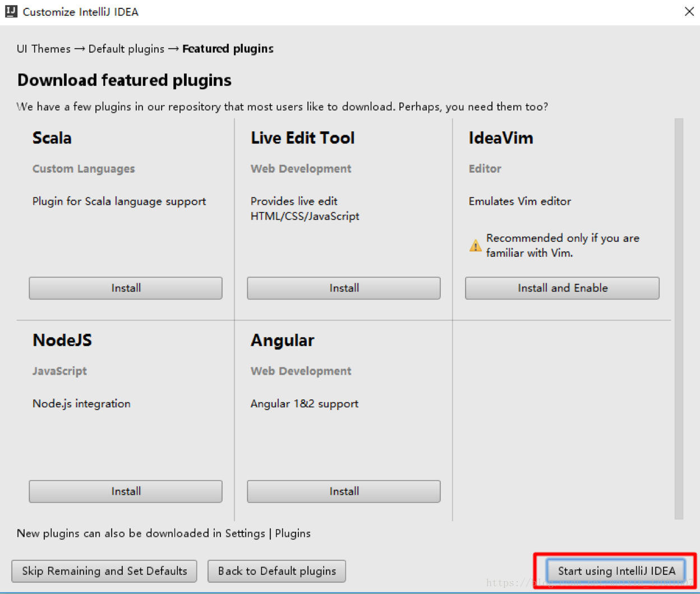700x594 pixels.
Task: Install the NodeJS plugin
Action: coord(126,491)
